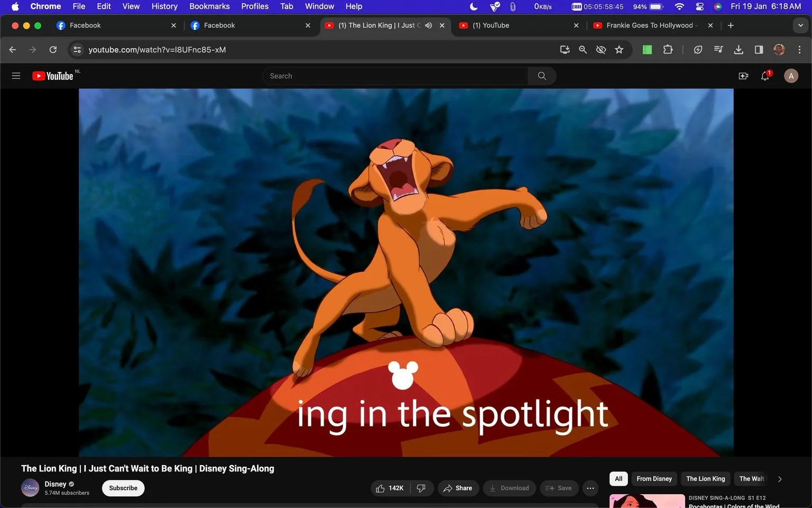View site information icon in address bar
Image resolution: width=812 pixels, height=508 pixels.
[x=77, y=49]
